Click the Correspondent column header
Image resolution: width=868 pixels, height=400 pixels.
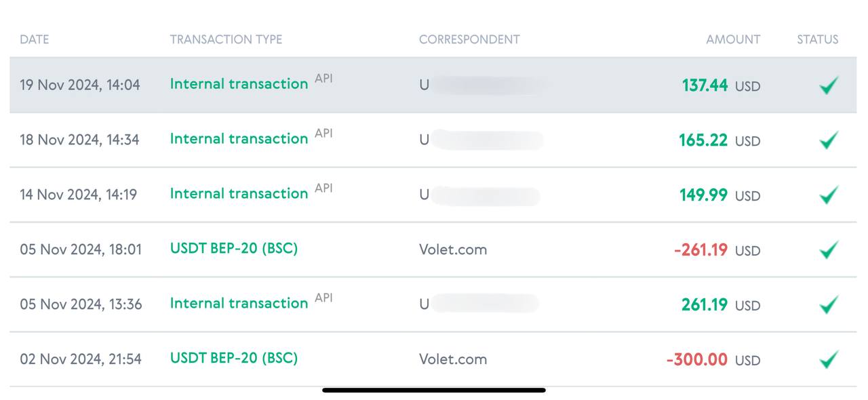[x=469, y=39]
